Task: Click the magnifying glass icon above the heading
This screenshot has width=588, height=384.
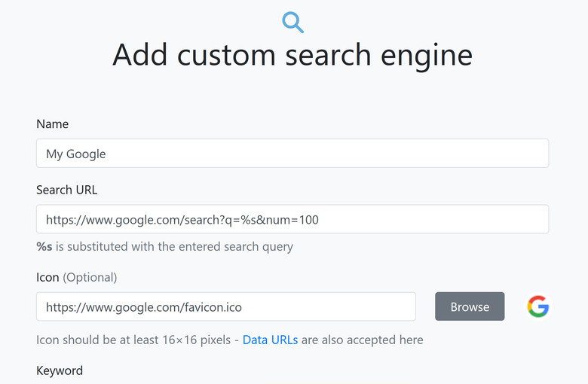Action: click(292, 22)
